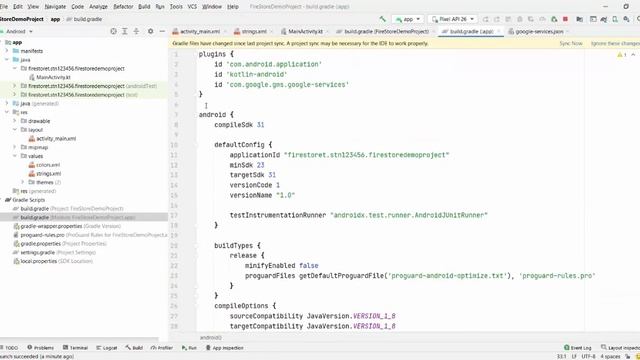Click the yellow warning indicator in editor
The width and height of the screenshot is (640, 360).
[x=622, y=54]
